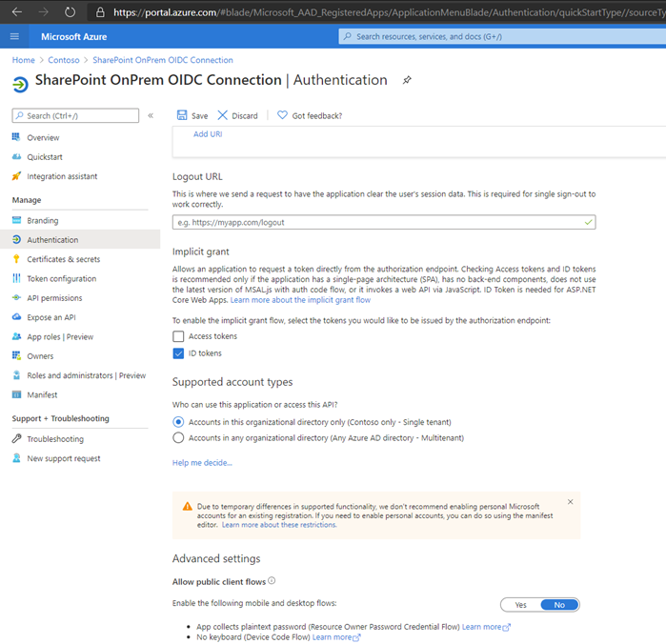Click Contoso in the breadcrumb
This screenshot has height=644, width=666.
click(64, 60)
